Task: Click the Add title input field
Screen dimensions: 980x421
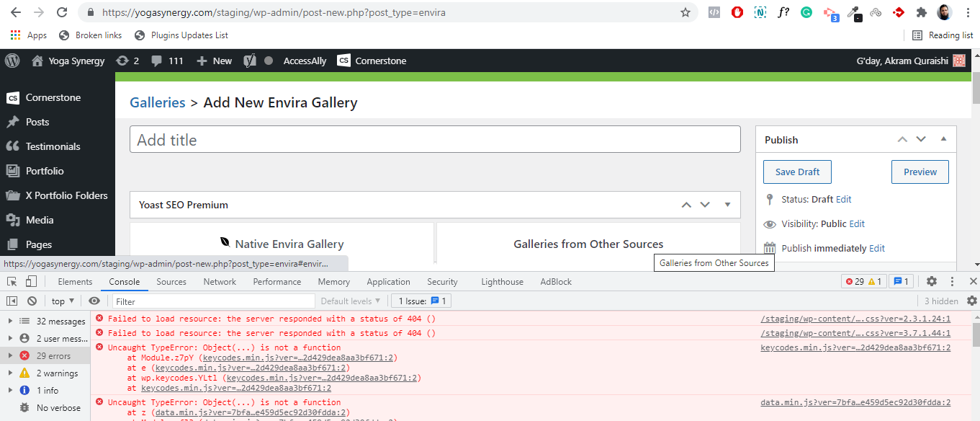Action: point(435,140)
